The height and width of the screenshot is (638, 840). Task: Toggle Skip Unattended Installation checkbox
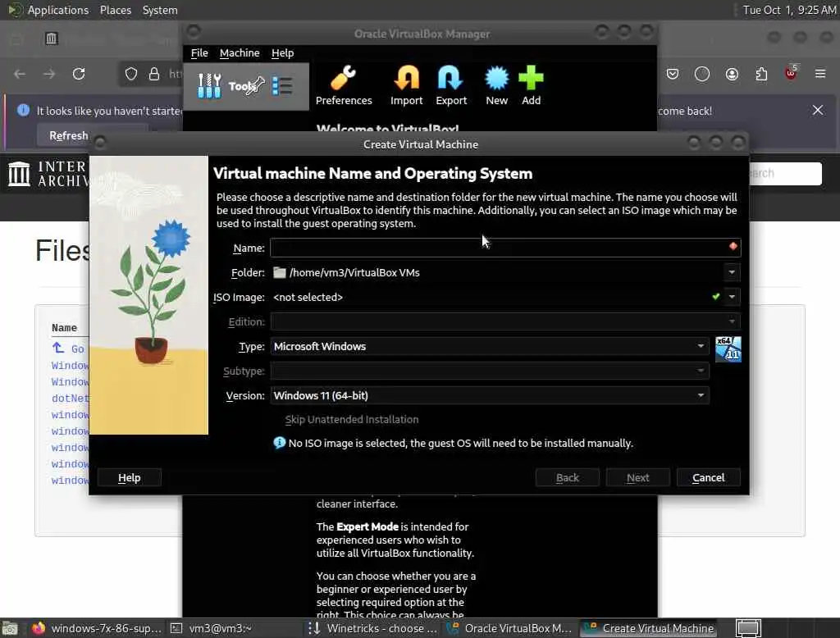tap(352, 419)
